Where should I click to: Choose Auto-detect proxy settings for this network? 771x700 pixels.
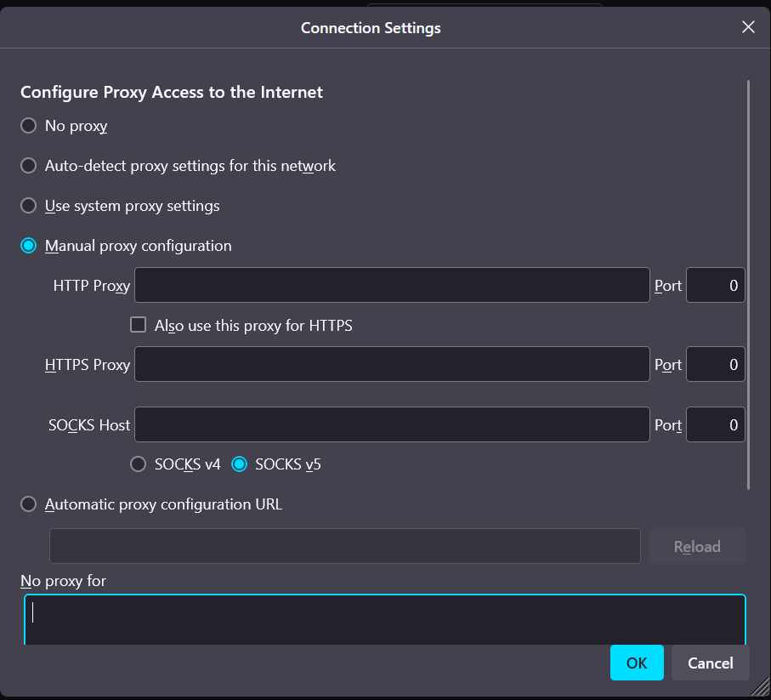click(29, 165)
